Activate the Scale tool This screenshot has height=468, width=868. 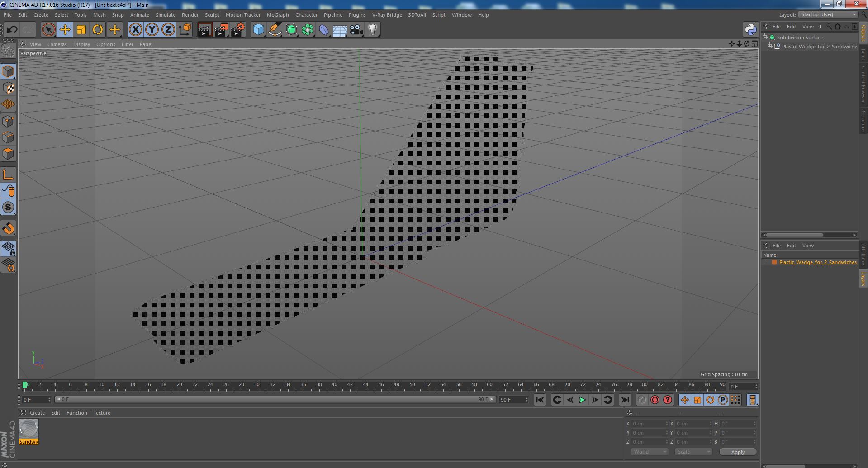click(x=81, y=30)
